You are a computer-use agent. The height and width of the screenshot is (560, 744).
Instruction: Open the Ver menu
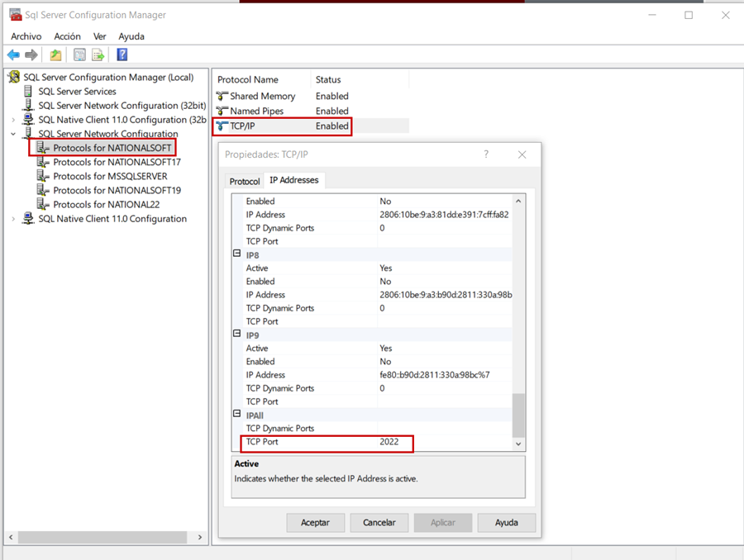[100, 36]
